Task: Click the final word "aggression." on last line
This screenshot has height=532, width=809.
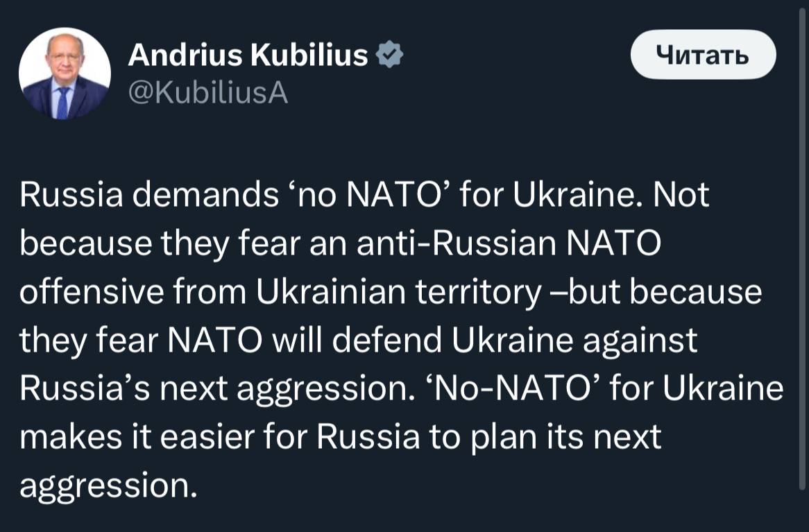Action: coord(108,488)
